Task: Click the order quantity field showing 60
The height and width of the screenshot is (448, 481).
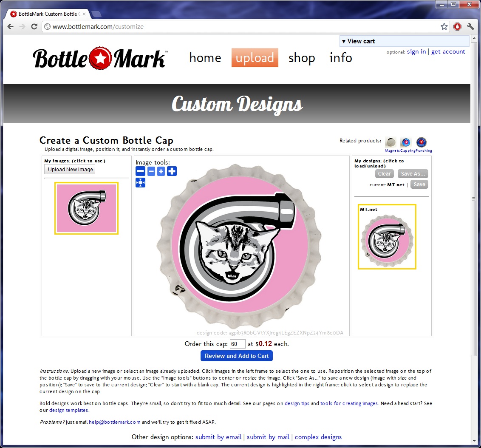Action: [238, 344]
